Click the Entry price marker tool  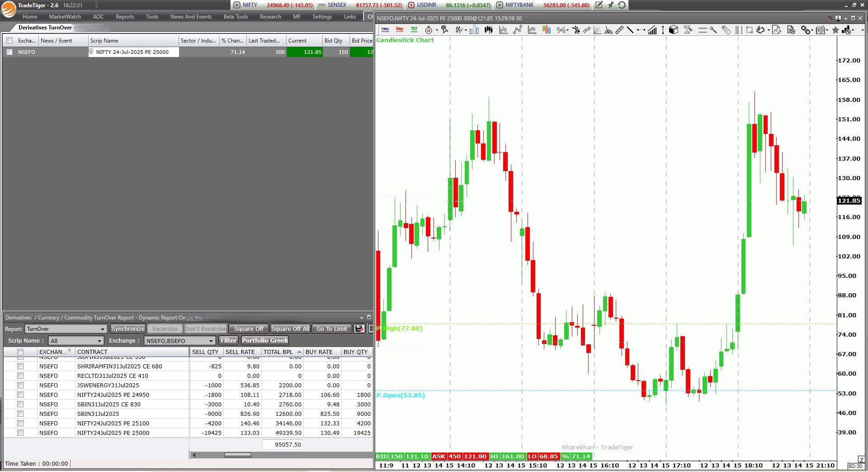385,29
